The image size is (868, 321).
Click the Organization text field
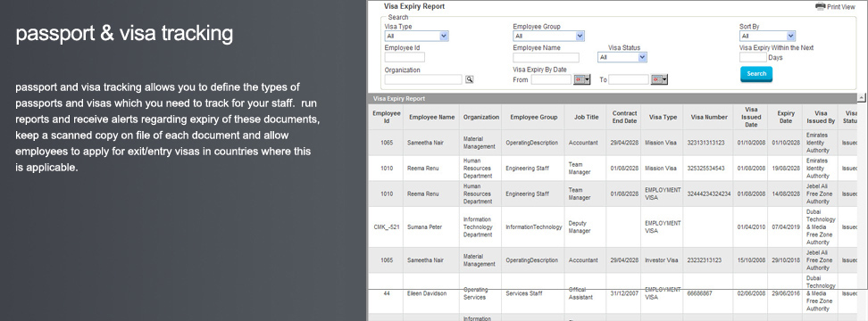pyautogui.click(x=423, y=79)
